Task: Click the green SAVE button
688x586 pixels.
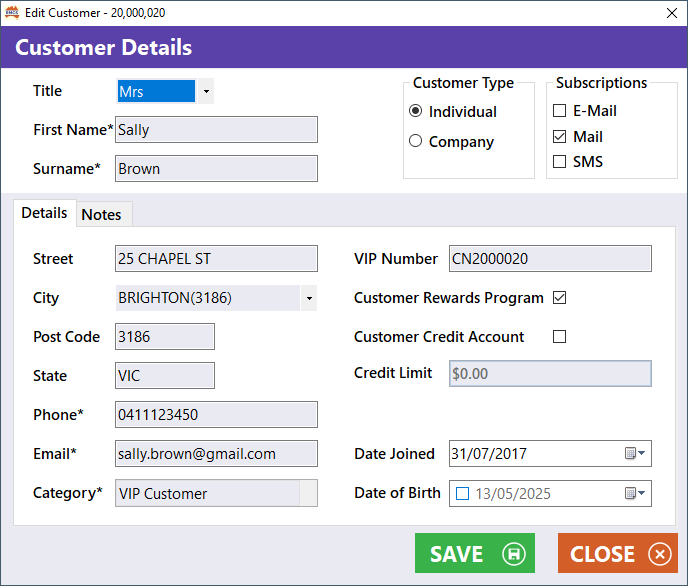Action: tap(475, 553)
